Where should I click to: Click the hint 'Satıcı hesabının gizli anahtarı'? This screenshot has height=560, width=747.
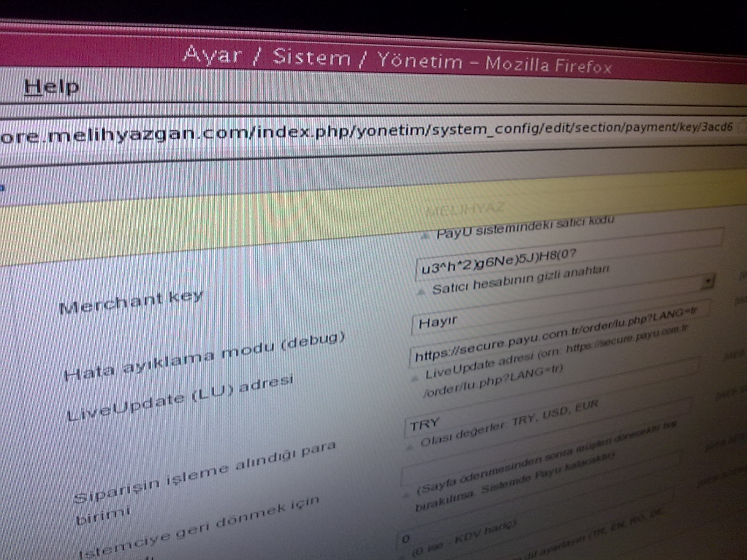(521, 280)
